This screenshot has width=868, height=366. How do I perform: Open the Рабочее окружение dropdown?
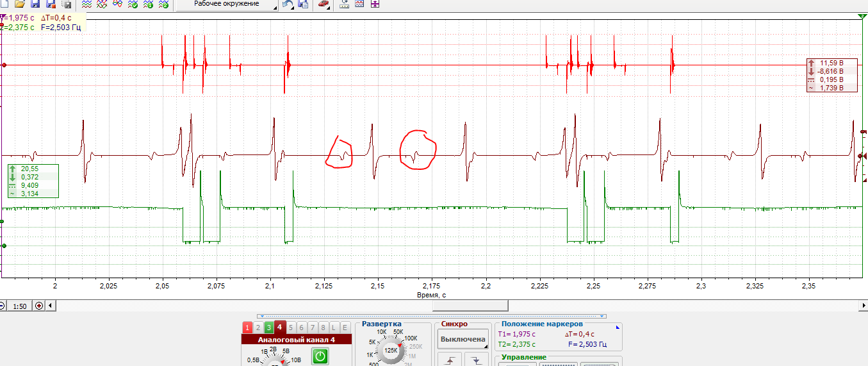[x=227, y=4]
